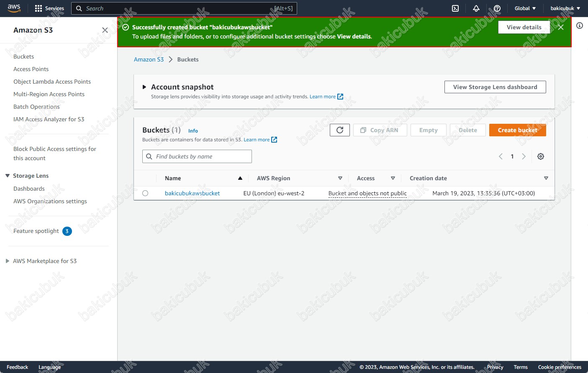Open Feature spotlight
The image size is (588, 373).
pyautogui.click(x=36, y=231)
